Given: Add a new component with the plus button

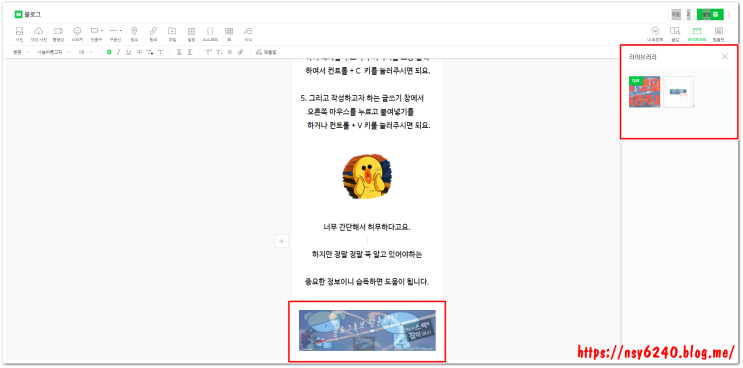Looking at the screenshot, I should click(281, 241).
